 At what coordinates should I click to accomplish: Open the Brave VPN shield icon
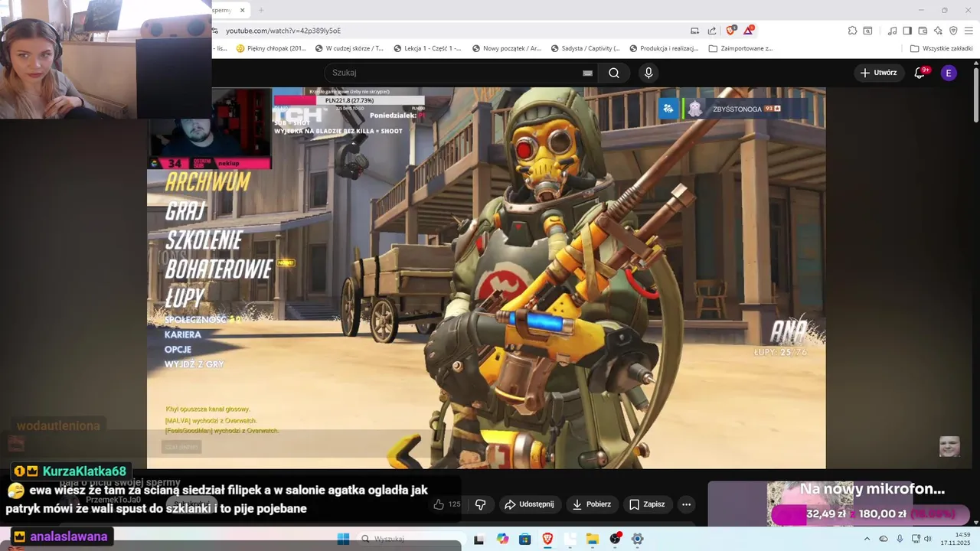[x=953, y=31]
